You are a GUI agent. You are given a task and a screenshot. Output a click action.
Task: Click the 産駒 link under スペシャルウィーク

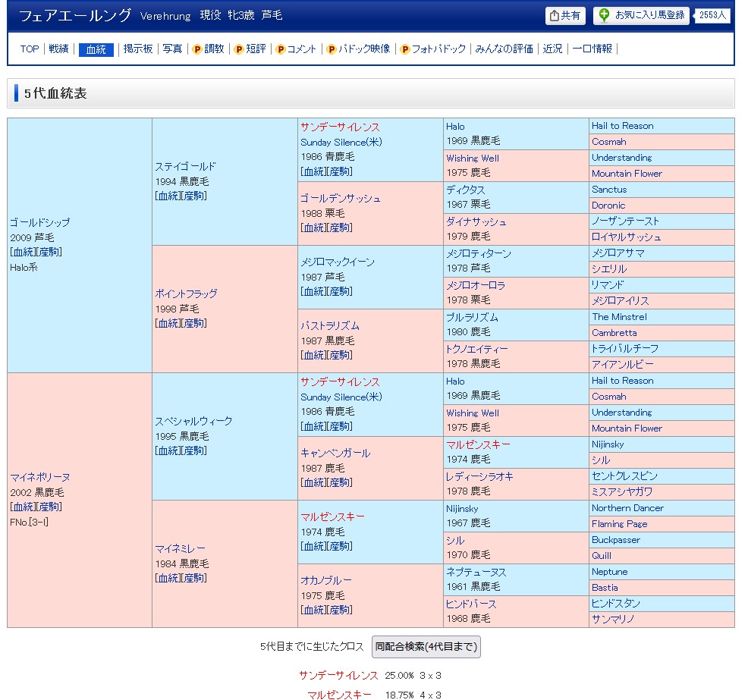195,450
